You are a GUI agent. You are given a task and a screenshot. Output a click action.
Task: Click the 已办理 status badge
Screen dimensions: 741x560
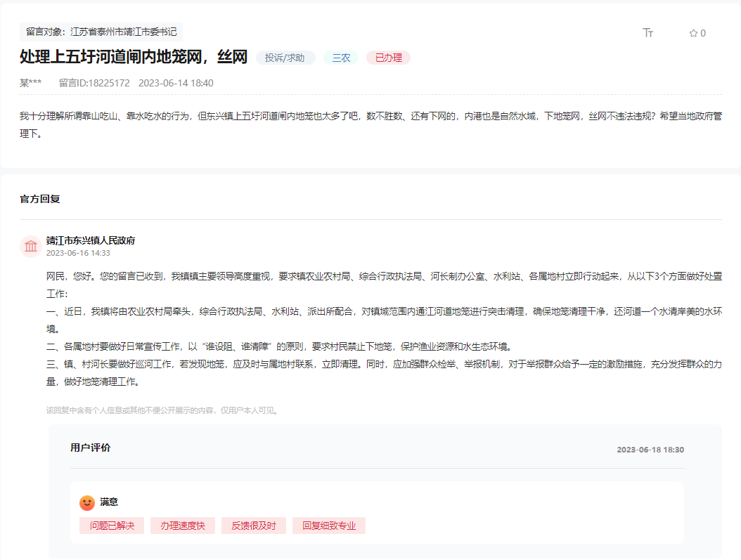387,58
